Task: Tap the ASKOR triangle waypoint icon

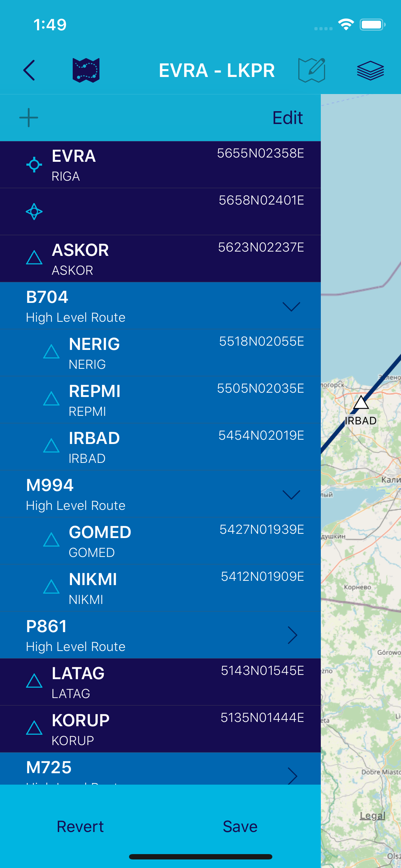Action: pos(34,258)
